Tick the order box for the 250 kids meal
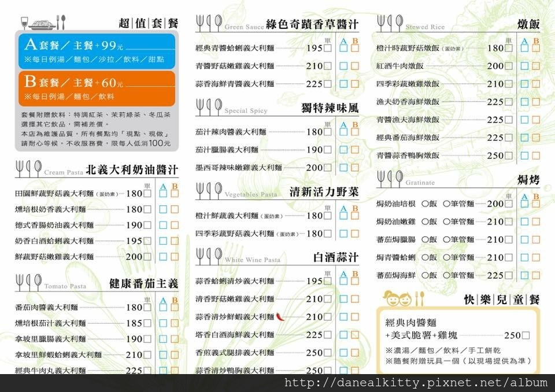Viewport: 555px width, 392px height. [526, 335]
